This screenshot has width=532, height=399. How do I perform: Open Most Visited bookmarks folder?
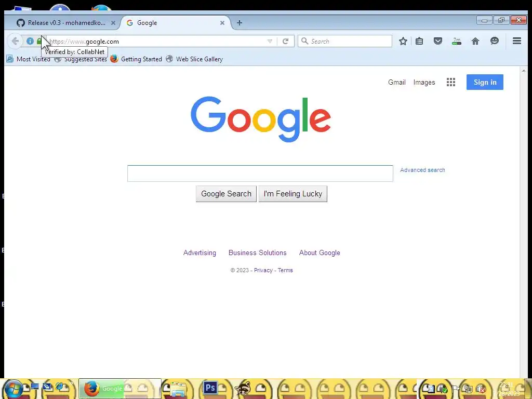[x=29, y=59]
